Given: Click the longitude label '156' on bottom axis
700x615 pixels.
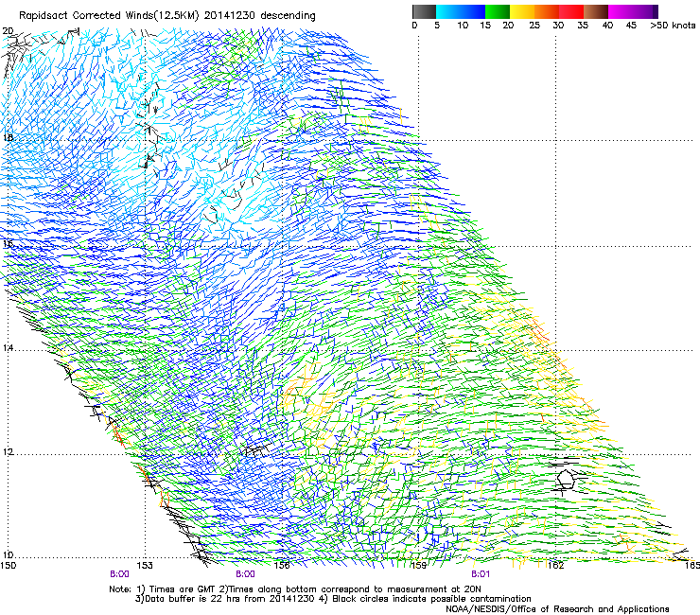Looking at the screenshot, I should click(282, 566).
